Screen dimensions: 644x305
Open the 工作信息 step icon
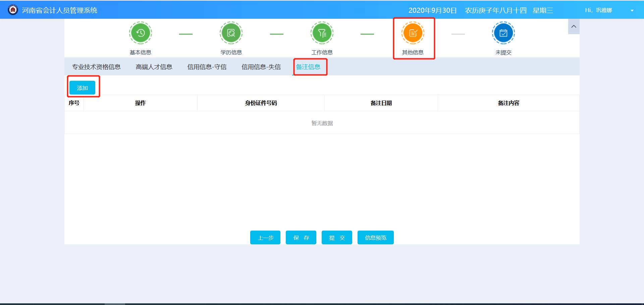click(322, 33)
